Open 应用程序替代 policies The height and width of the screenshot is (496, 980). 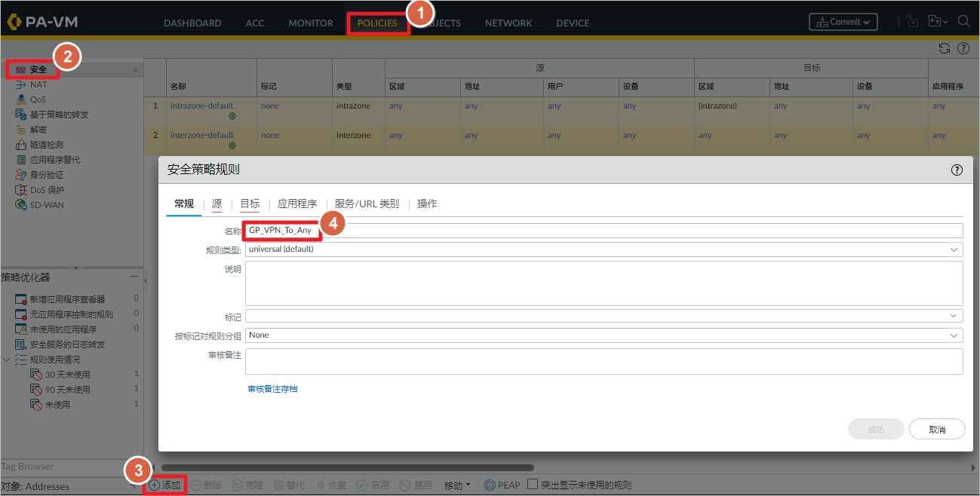55,160
